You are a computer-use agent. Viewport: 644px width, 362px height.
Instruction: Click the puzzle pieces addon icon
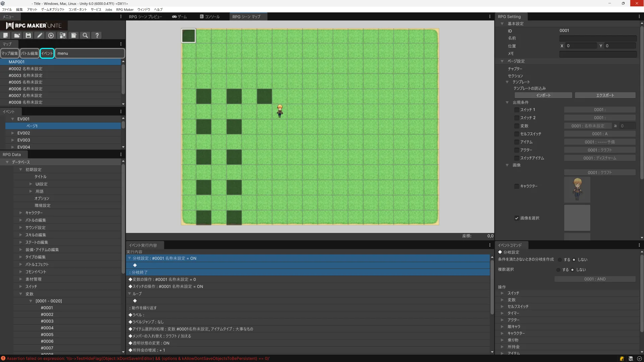click(62, 35)
